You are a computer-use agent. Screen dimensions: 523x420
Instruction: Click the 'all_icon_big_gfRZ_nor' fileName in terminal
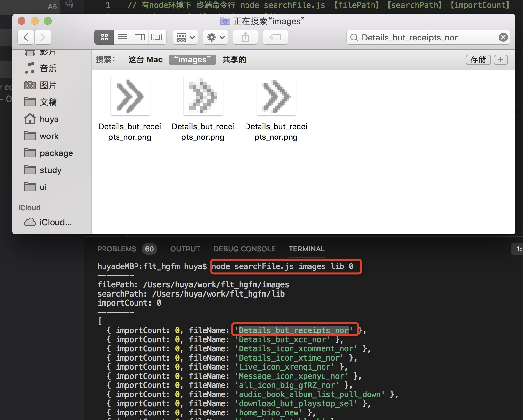287,385
